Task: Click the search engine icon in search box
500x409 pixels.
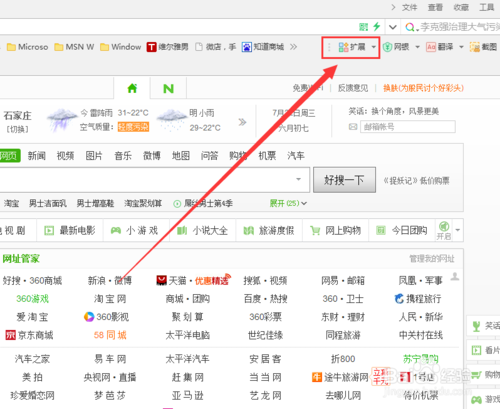Action: coord(410,27)
